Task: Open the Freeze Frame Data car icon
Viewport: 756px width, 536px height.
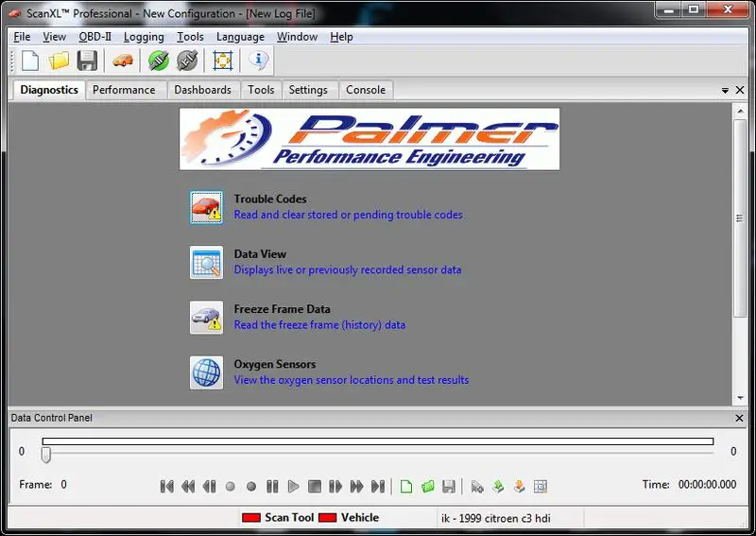Action: pos(206,318)
